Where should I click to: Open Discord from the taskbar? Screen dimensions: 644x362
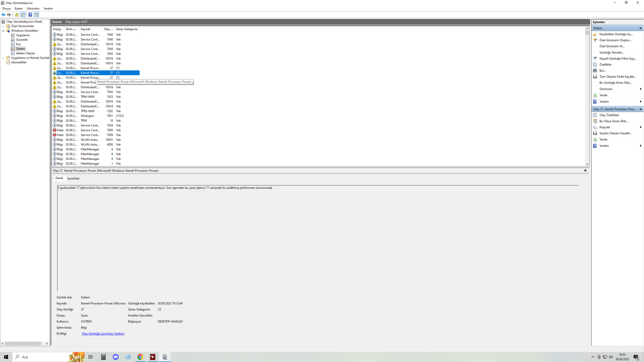pyautogui.click(x=116, y=357)
